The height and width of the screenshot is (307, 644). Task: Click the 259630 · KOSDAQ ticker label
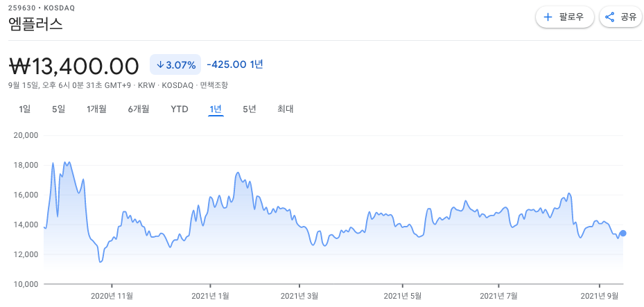tap(42, 8)
